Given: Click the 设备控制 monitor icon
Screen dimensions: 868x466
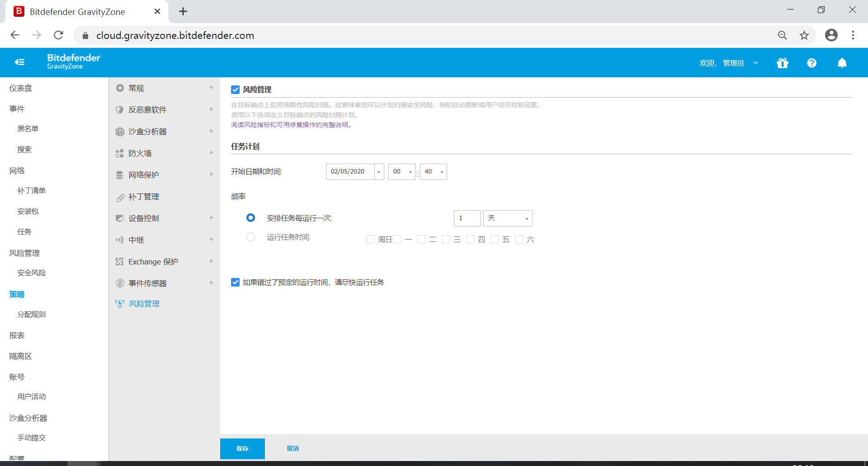Looking at the screenshot, I should 119,218.
